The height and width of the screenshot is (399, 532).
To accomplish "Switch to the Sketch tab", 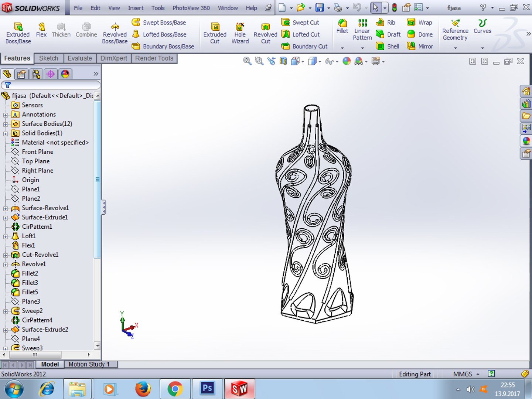I will [x=49, y=58].
